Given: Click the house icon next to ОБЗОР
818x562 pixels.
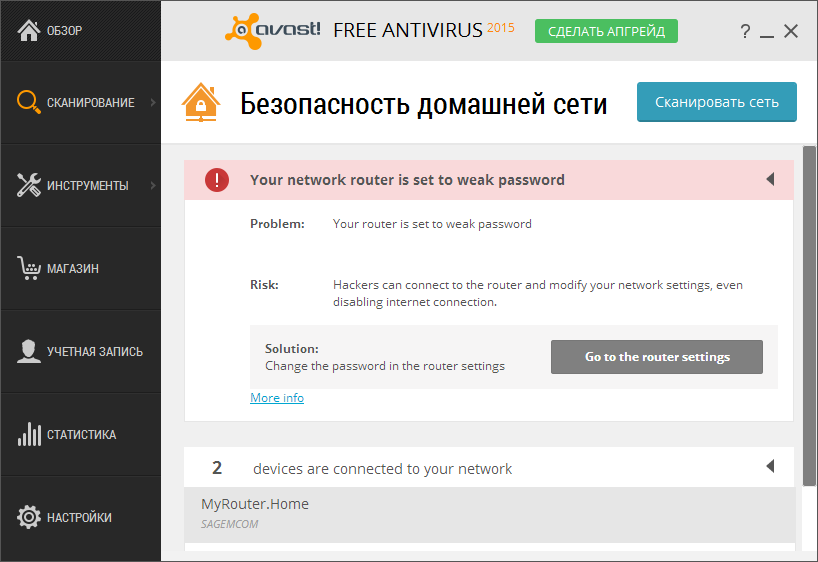Looking at the screenshot, I should 28,31.
